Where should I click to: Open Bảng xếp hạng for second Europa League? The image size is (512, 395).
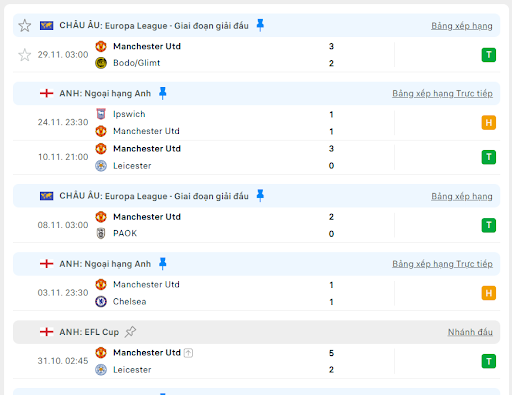pyautogui.click(x=462, y=196)
